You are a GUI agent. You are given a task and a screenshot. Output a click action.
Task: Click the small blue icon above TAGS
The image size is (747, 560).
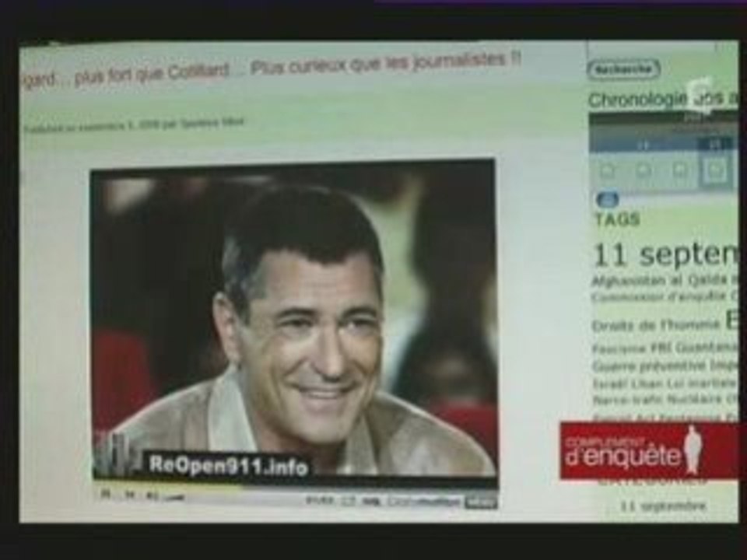tap(608, 200)
